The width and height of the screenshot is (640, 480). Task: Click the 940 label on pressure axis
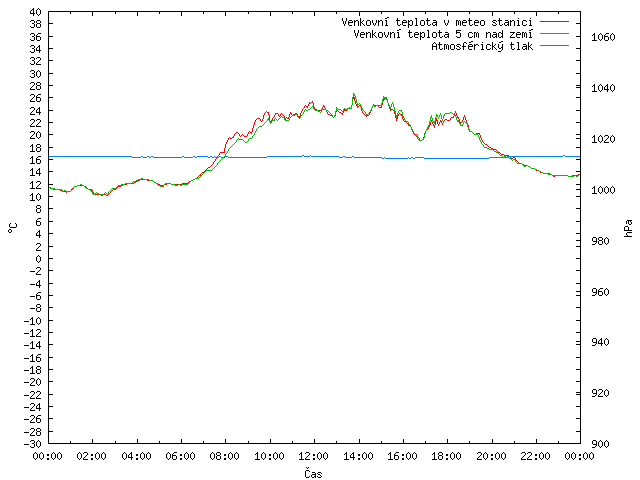click(x=600, y=342)
